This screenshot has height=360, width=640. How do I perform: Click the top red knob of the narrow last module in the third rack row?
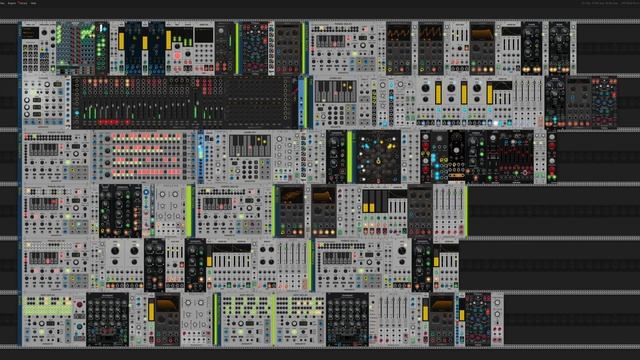552,146
